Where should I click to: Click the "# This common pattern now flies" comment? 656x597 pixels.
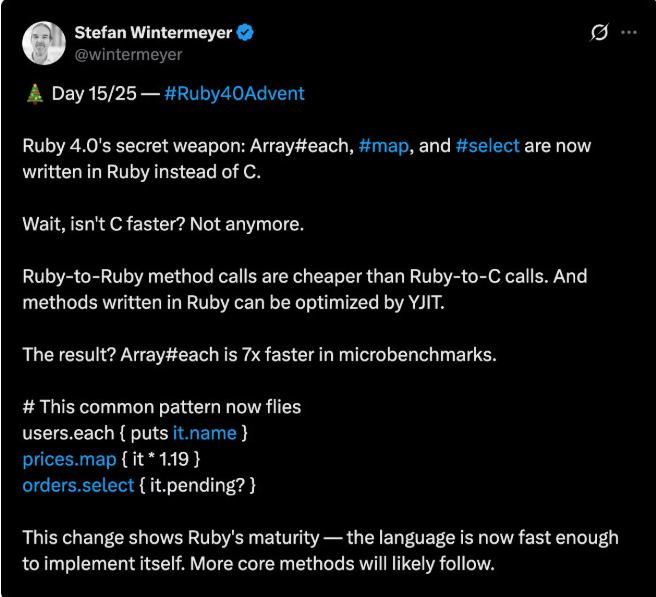tap(161, 407)
